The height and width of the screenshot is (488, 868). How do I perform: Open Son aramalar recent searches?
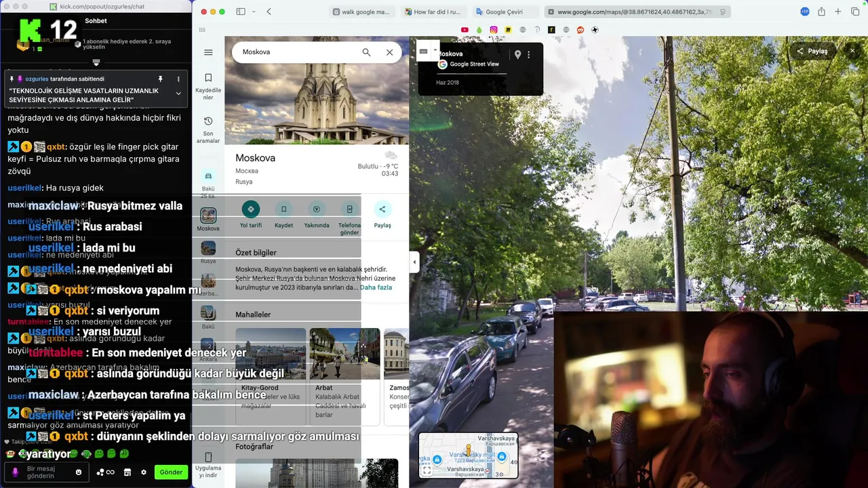[x=208, y=129]
